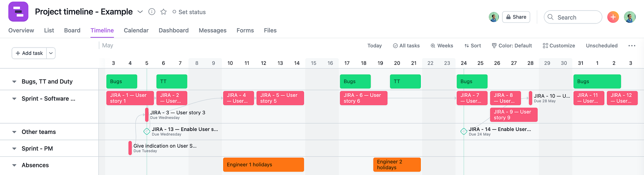Click the Share button

coord(516,17)
